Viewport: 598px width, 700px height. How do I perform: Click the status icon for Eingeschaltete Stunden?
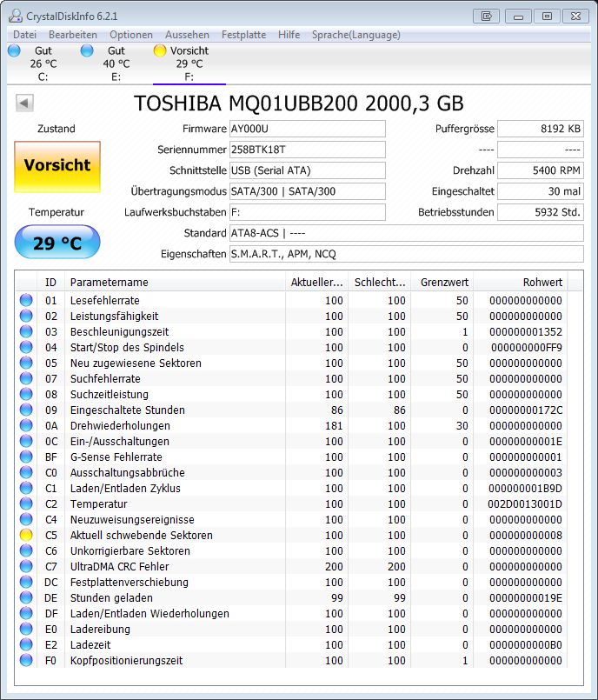[26, 410]
